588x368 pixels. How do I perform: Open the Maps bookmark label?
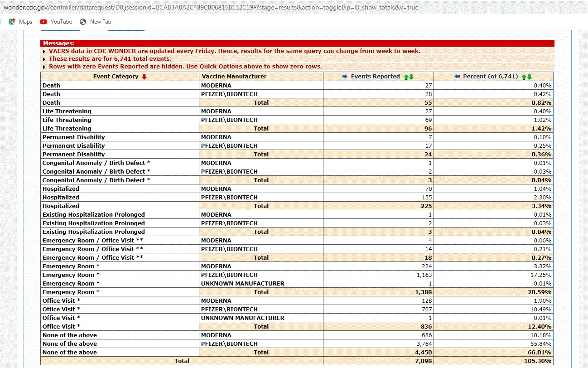25,22
